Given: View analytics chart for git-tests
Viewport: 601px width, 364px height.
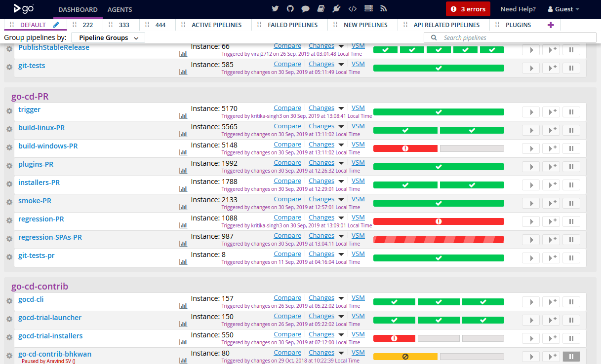Looking at the screenshot, I should pyautogui.click(x=183, y=72).
